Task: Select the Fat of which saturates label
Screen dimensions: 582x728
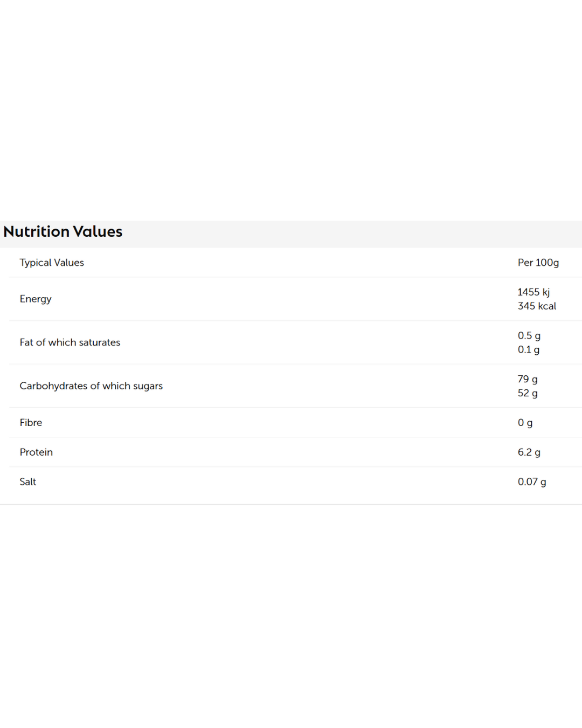Action: 70,342
